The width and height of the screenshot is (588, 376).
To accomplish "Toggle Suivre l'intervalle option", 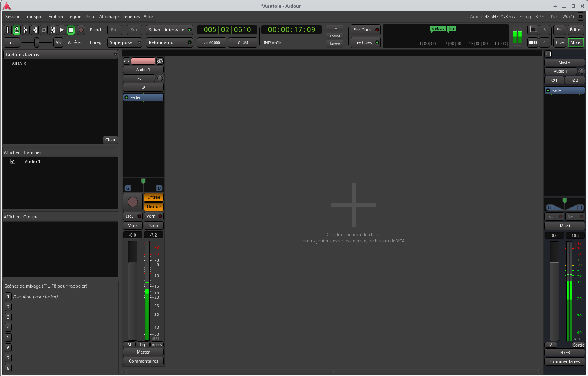I will click(169, 30).
